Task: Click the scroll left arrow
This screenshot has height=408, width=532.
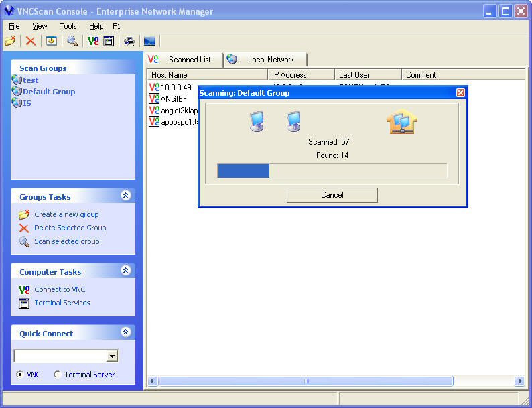Action: pos(153,381)
